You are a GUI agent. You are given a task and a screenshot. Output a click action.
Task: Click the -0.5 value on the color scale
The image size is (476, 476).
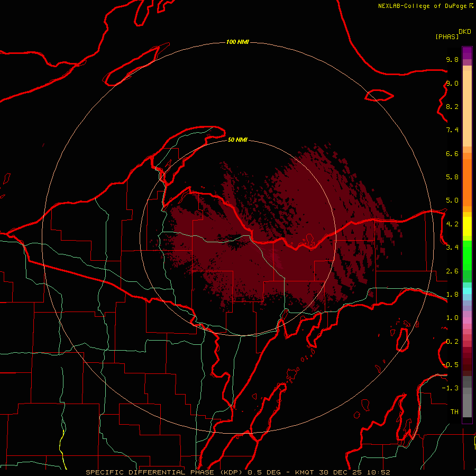tap(451, 365)
